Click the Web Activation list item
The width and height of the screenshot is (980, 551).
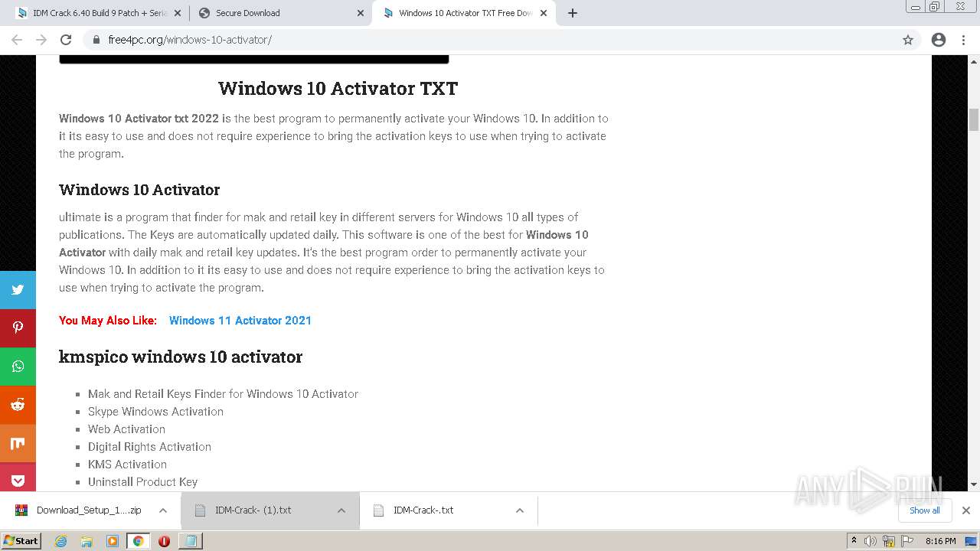pyautogui.click(x=126, y=429)
